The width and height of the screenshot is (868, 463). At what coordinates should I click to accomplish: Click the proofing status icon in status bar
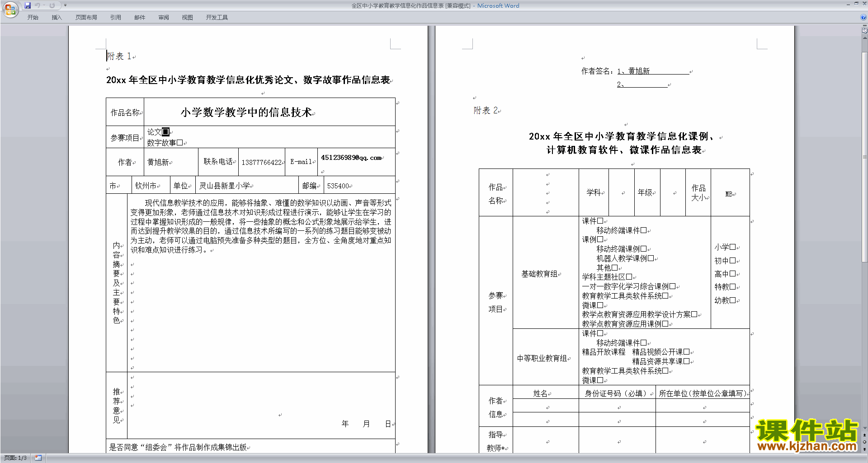click(38, 458)
